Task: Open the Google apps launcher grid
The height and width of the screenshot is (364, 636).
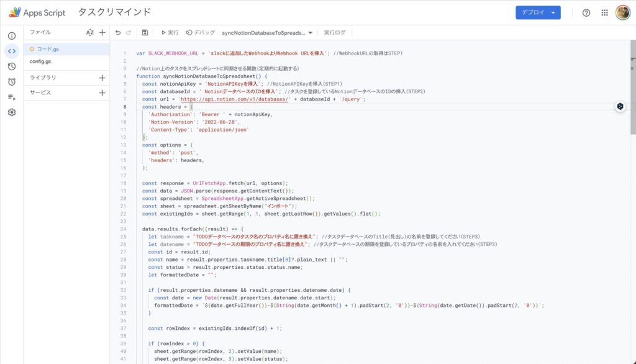Action: [604, 12]
